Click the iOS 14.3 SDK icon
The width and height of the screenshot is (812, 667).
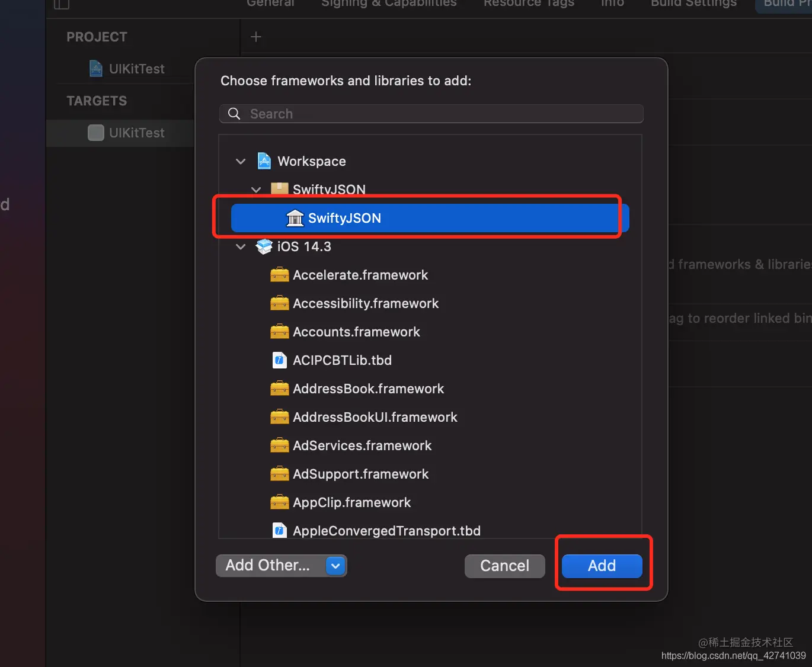(x=264, y=246)
